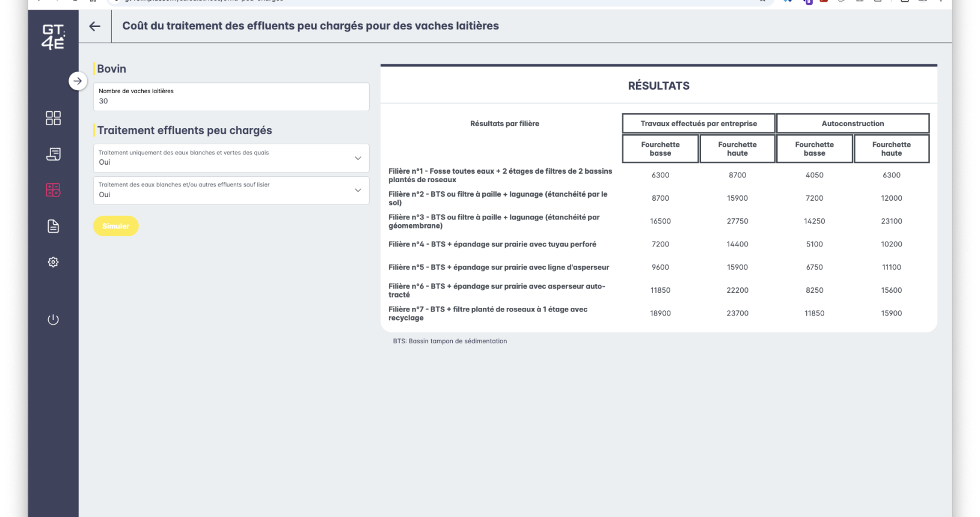Click the GT4E logo in sidebar
980x517 pixels.
(53, 37)
